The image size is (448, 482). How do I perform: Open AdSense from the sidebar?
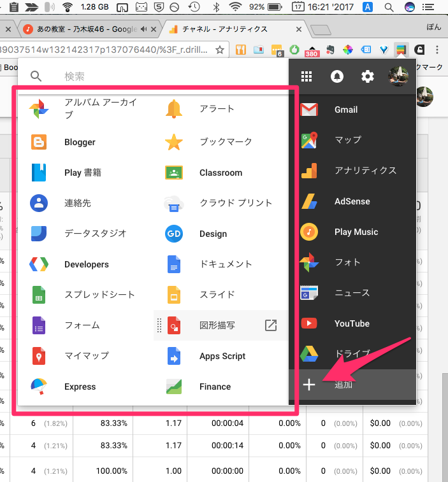click(352, 201)
